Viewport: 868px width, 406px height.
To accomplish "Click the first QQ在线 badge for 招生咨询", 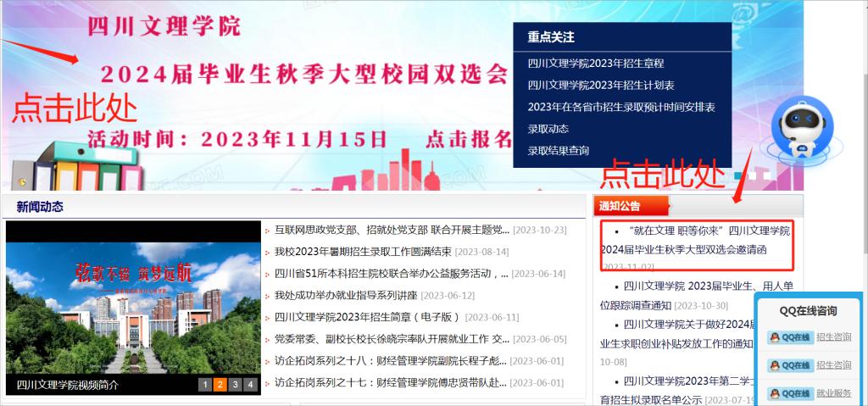I will point(791,336).
